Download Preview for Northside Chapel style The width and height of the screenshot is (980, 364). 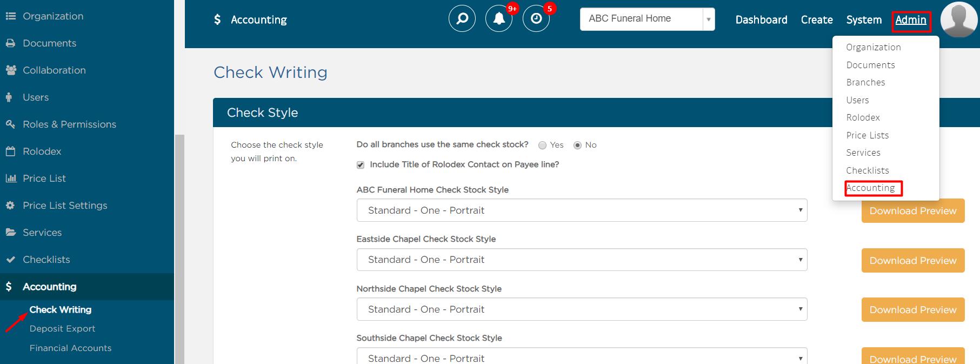913,310
